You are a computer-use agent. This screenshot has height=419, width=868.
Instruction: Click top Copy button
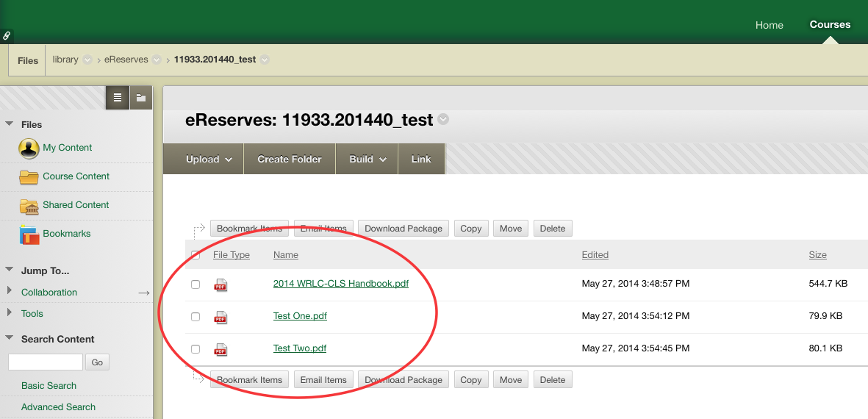[471, 228]
